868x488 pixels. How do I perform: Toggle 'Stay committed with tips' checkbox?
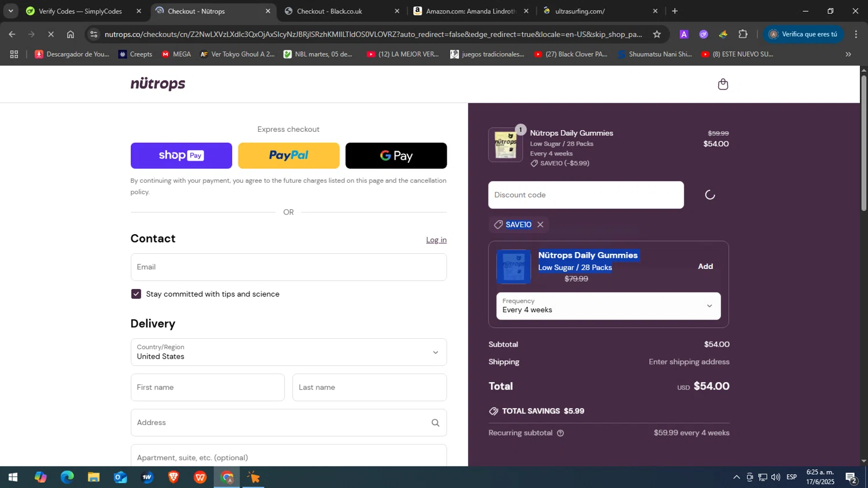pos(136,294)
